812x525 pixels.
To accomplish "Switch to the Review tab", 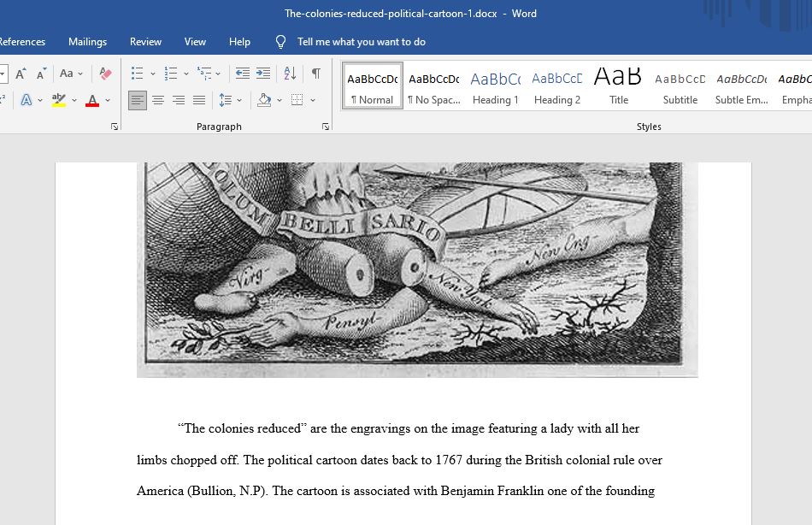I will tap(145, 42).
